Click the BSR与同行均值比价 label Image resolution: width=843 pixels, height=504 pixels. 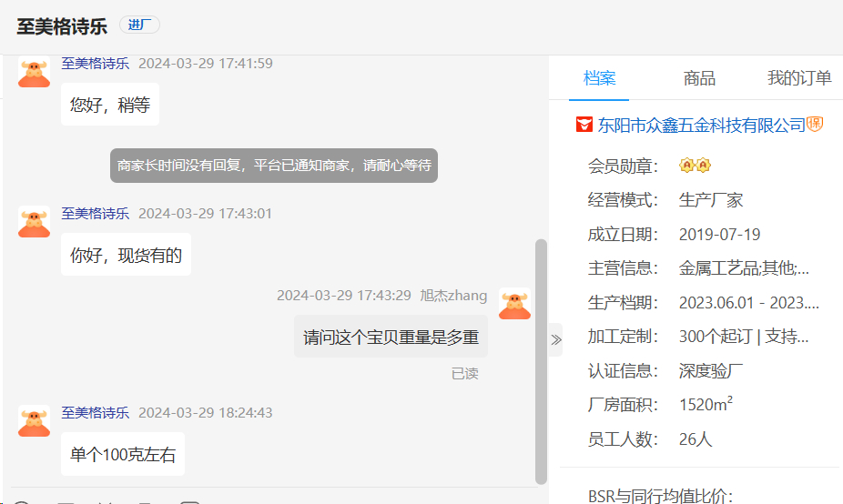(660, 496)
